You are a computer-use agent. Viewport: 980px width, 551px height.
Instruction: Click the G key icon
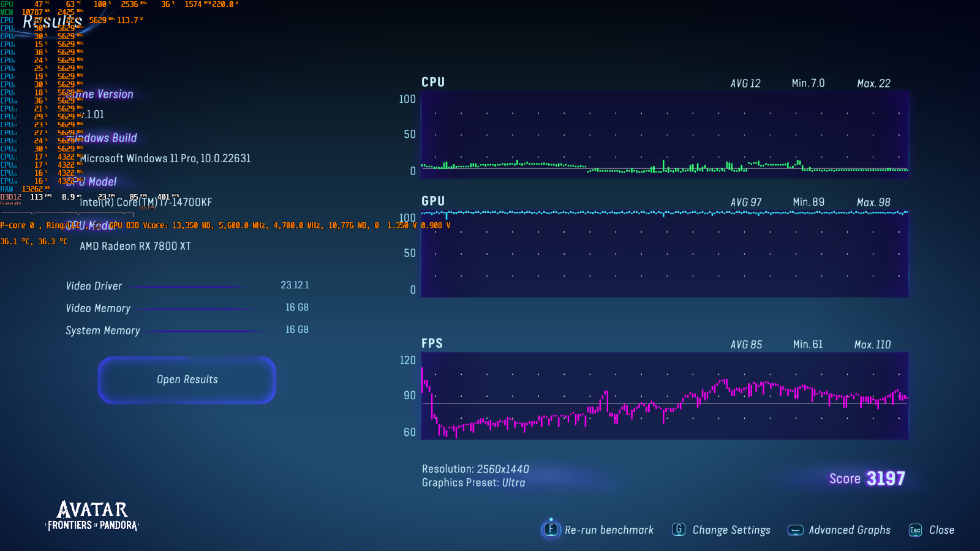click(x=679, y=529)
